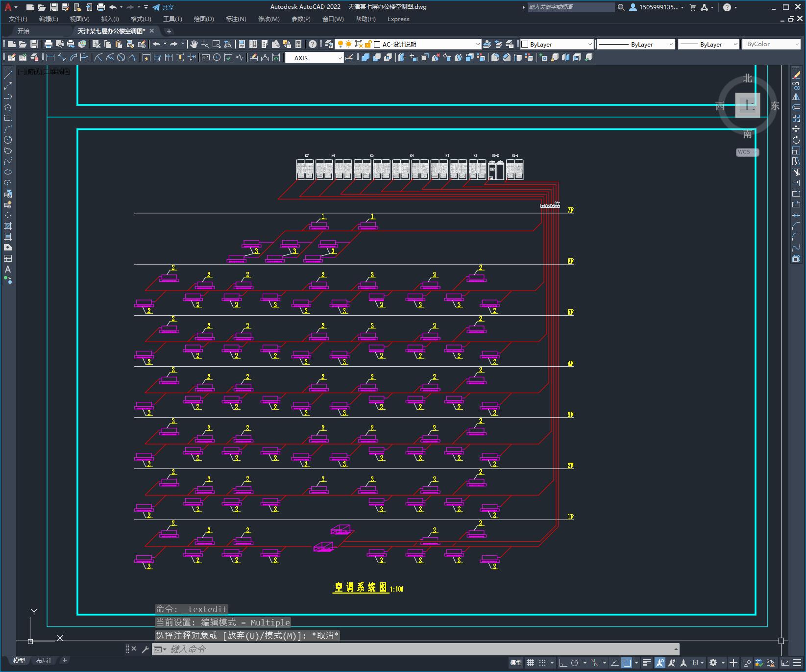Open the workspace switching gear icon

[713, 663]
